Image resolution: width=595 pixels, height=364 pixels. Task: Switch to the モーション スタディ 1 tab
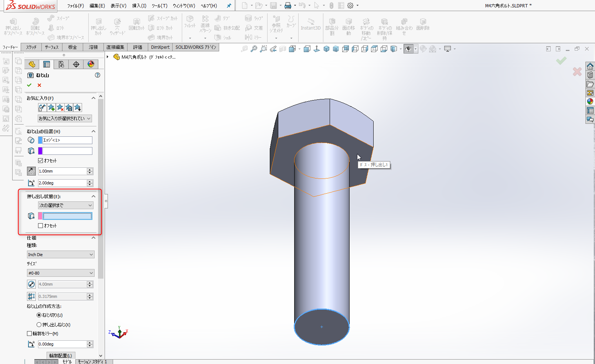(92, 362)
